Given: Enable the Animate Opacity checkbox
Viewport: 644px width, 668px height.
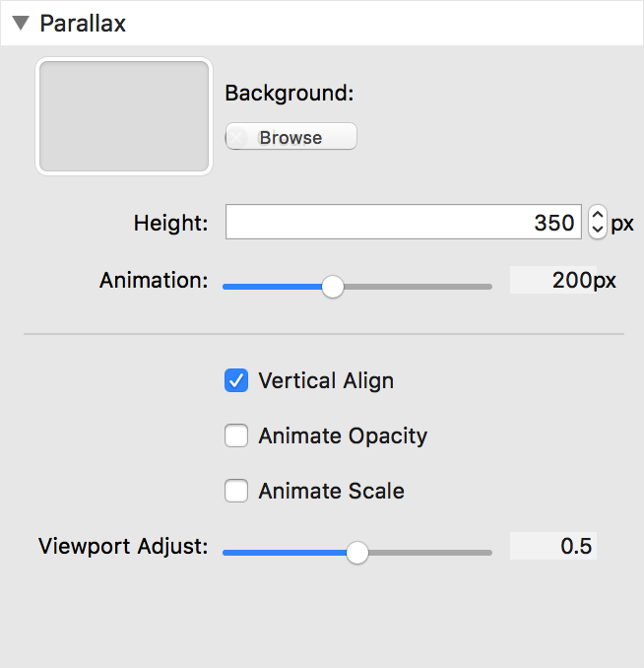Looking at the screenshot, I should 236,435.
